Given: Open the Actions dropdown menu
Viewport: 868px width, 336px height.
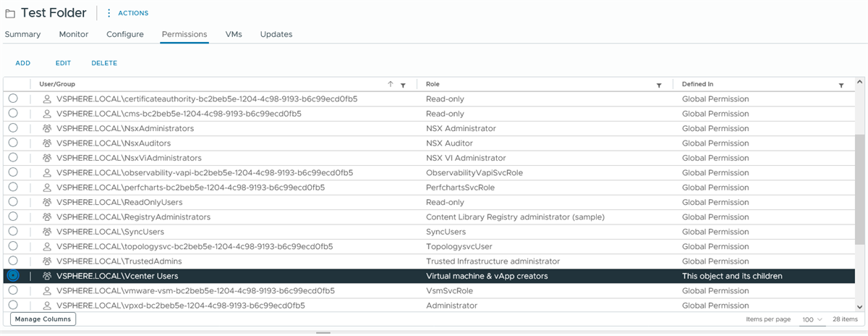Looking at the screenshot, I should [x=133, y=13].
